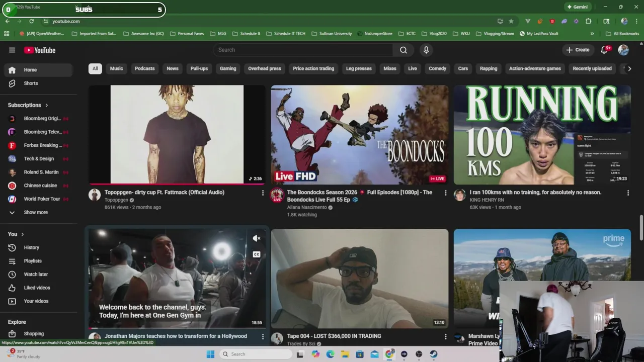Open Shorts in the sidebar
Image resolution: width=644 pixels, height=362 pixels.
tap(38, 83)
